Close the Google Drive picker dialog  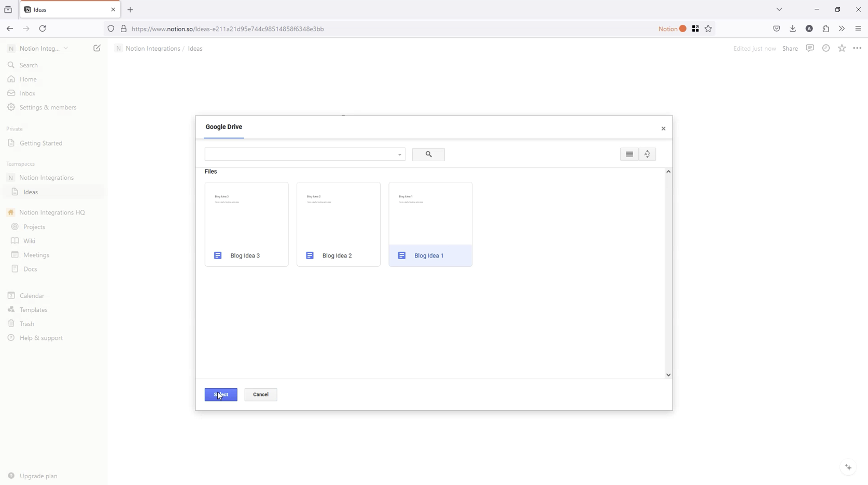pyautogui.click(x=663, y=129)
